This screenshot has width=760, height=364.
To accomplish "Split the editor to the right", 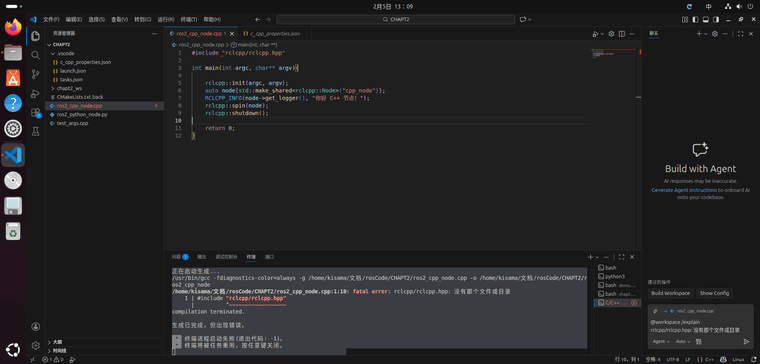I will [621, 34].
